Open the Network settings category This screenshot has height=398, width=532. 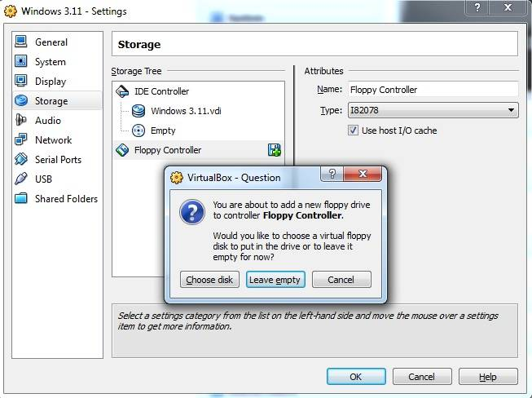tap(53, 140)
